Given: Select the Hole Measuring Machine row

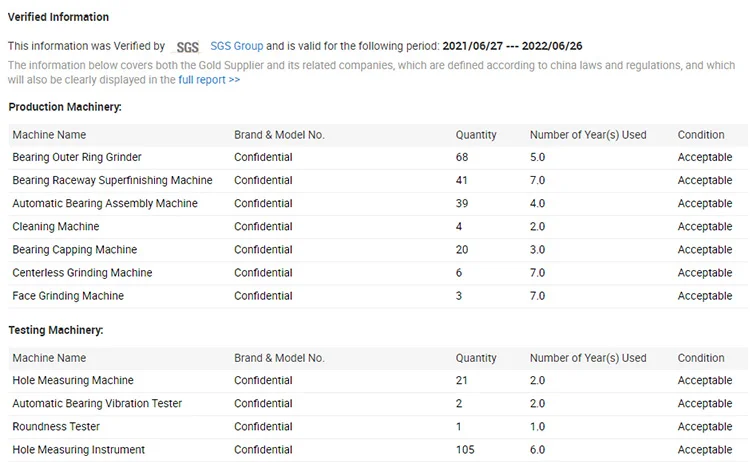Looking at the screenshot, I should tap(73, 380).
